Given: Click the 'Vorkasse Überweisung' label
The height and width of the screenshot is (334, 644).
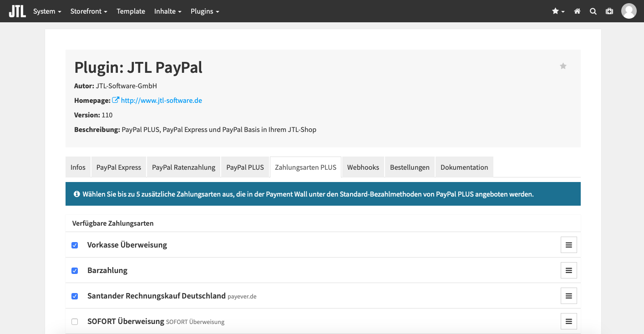Looking at the screenshot, I should point(127,245).
